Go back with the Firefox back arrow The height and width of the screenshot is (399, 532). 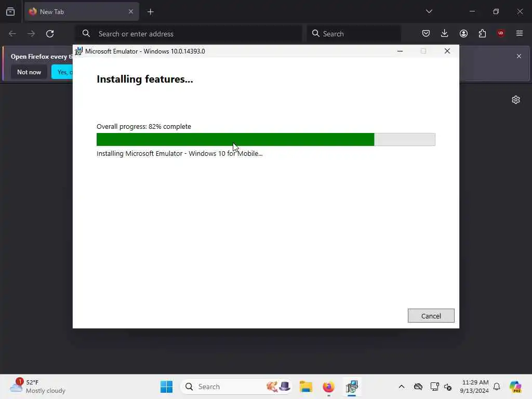click(12, 34)
